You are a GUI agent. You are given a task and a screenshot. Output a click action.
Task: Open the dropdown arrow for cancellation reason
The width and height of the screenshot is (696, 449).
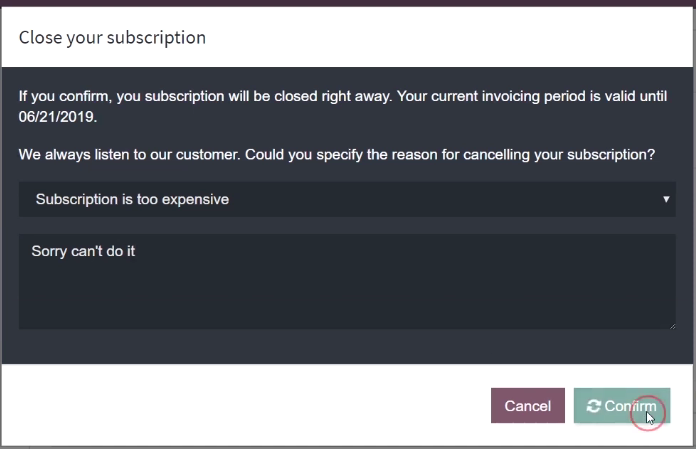click(x=666, y=199)
